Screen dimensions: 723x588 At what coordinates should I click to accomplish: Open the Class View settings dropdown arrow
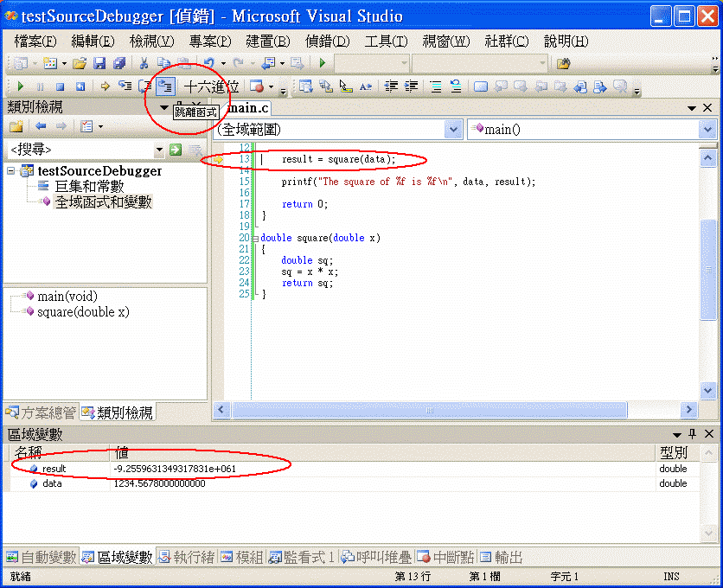pos(100,126)
